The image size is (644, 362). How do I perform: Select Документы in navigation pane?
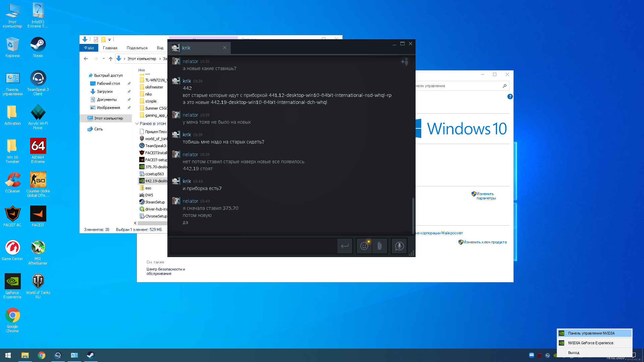[x=104, y=100]
